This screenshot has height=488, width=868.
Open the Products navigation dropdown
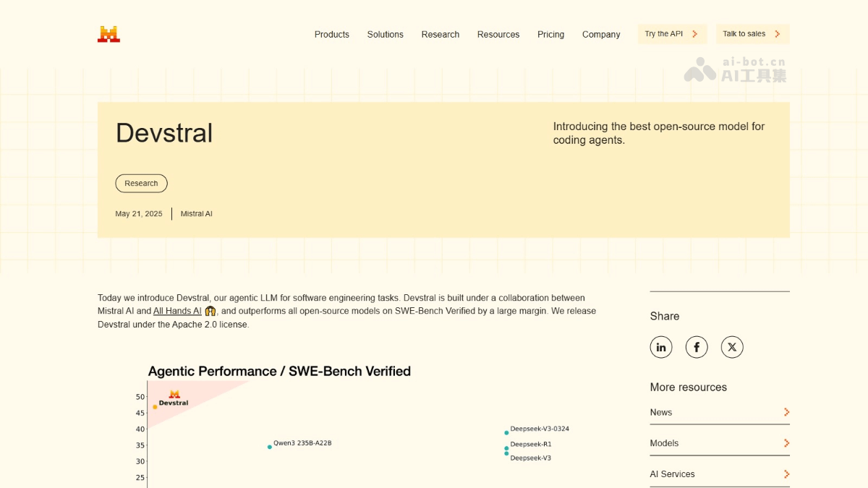pos(331,34)
